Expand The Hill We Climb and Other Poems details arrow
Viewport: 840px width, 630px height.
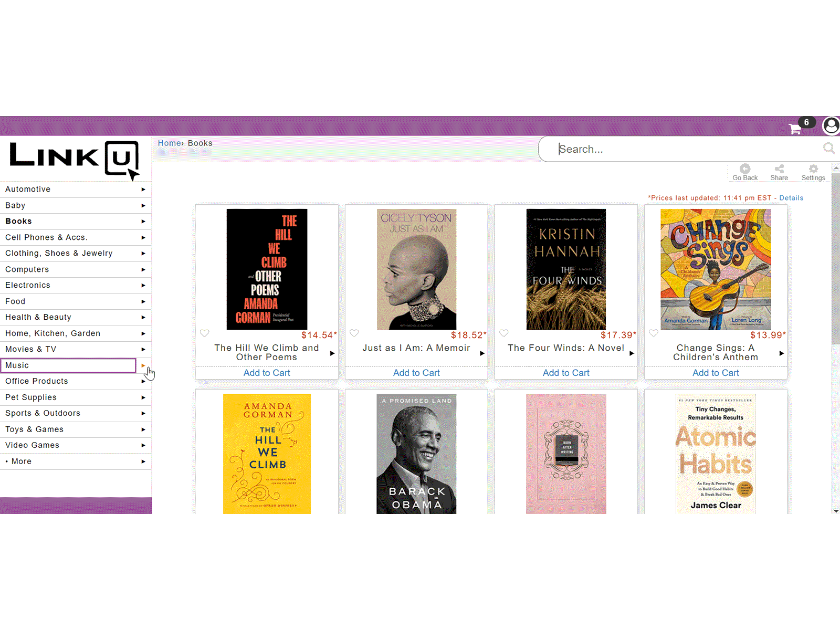(332, 353)
